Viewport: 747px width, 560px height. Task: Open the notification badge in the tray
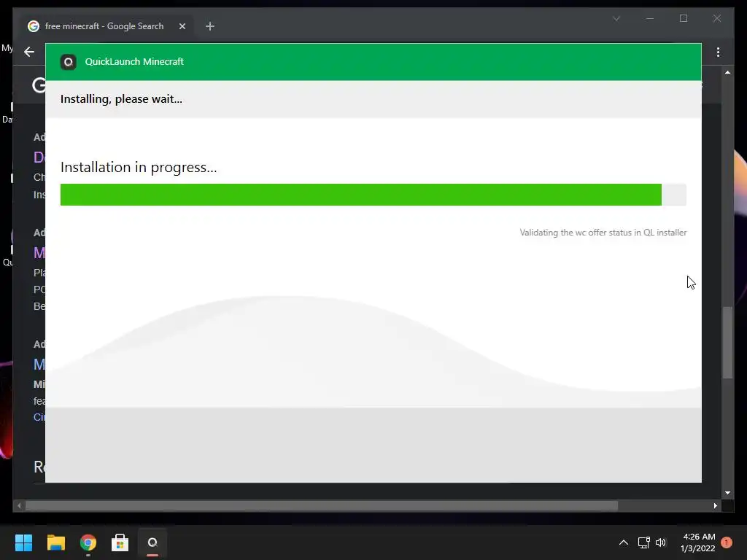coord(727,542)
